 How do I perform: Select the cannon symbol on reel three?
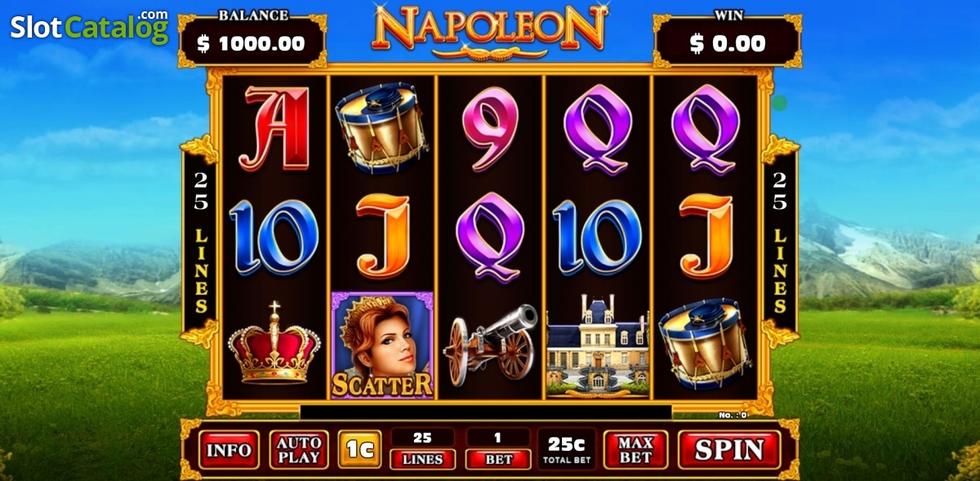[490, 345]
